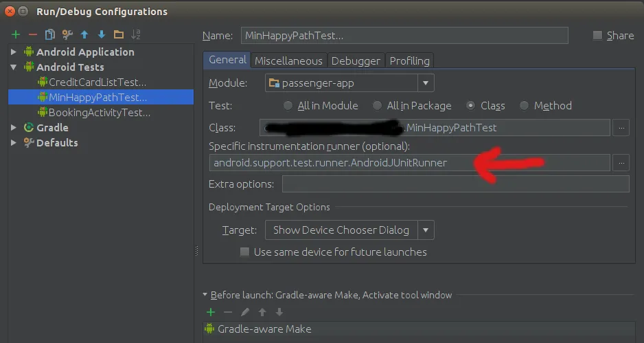Select the Method test radio option
Screen dimensions: 644x343
[524, 106]
